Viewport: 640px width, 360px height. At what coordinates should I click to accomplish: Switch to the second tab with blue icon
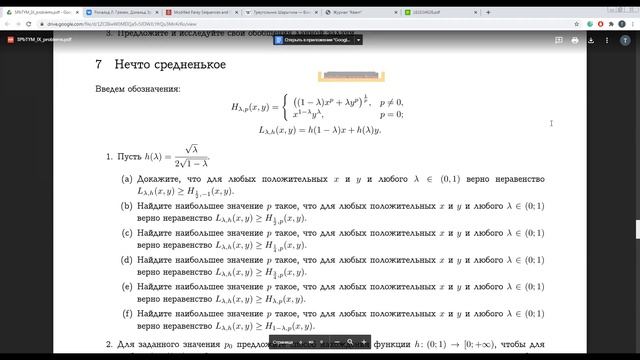click(x=122, y=12)
